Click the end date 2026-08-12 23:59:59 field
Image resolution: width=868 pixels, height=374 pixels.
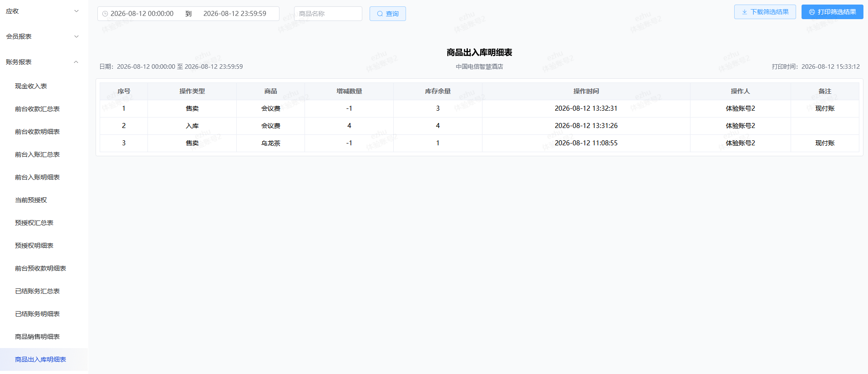click(235, 14)
